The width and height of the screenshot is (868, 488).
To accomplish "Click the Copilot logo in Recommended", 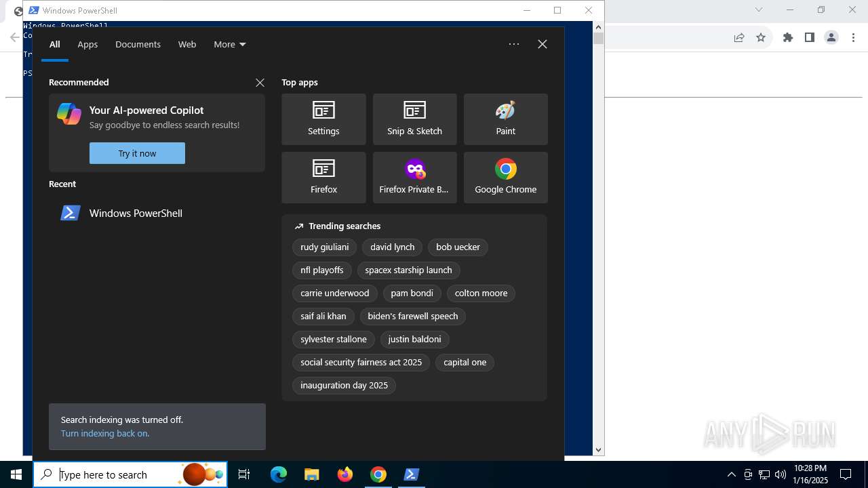I will [x=69, y=114].
